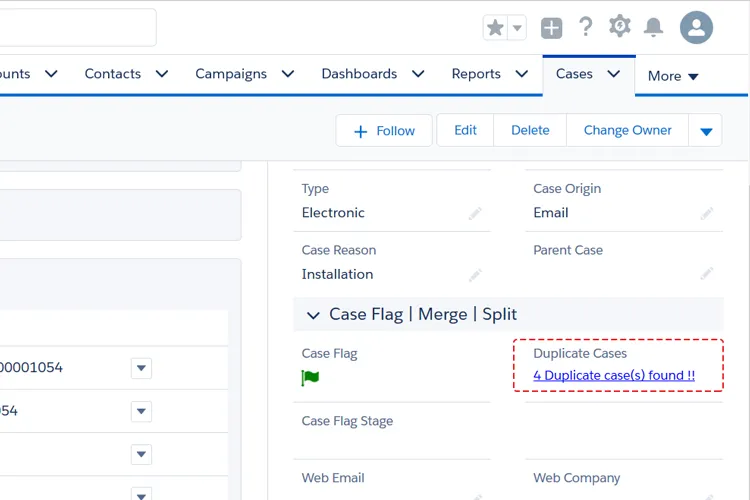Screen dimensions: 750x500
Task: Switch to the Dashboards tab
Action: pos(359,74)
